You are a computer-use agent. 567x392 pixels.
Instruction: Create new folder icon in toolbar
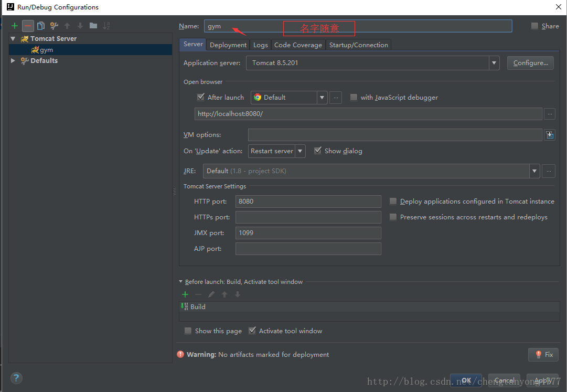pyautogui.click(x=93, y=26)
